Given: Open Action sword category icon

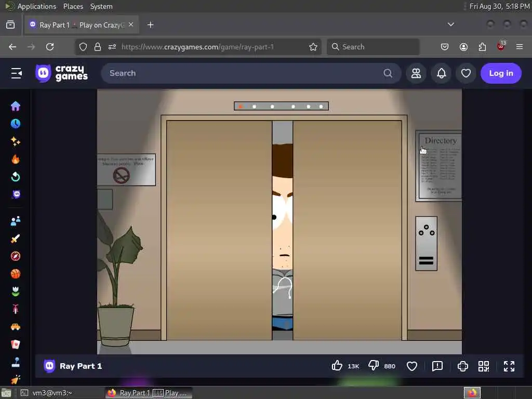Looking at the screenshot, I should (x=15, y=238).
